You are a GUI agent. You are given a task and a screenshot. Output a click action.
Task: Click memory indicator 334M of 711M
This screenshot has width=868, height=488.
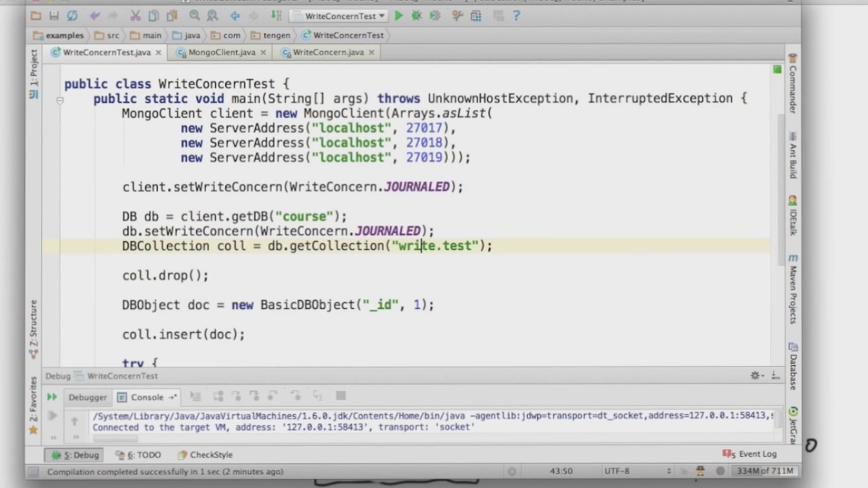[766, 471]
